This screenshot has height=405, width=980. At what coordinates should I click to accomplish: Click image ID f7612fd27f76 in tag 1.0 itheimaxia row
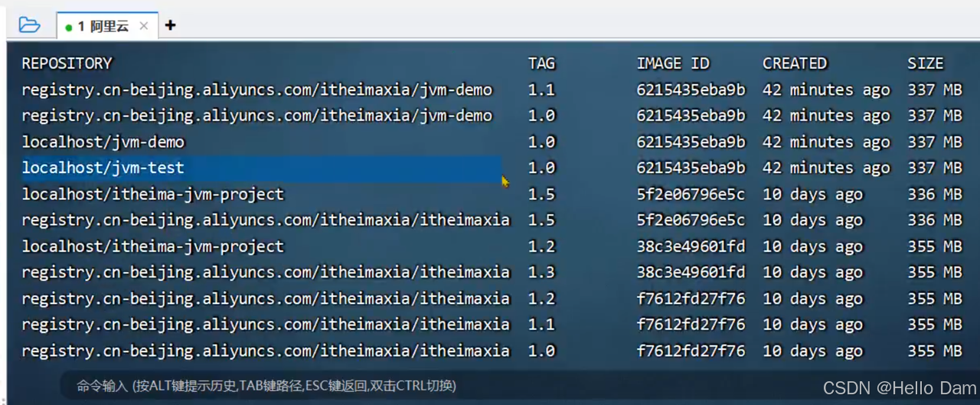click(x=691, y=351)
